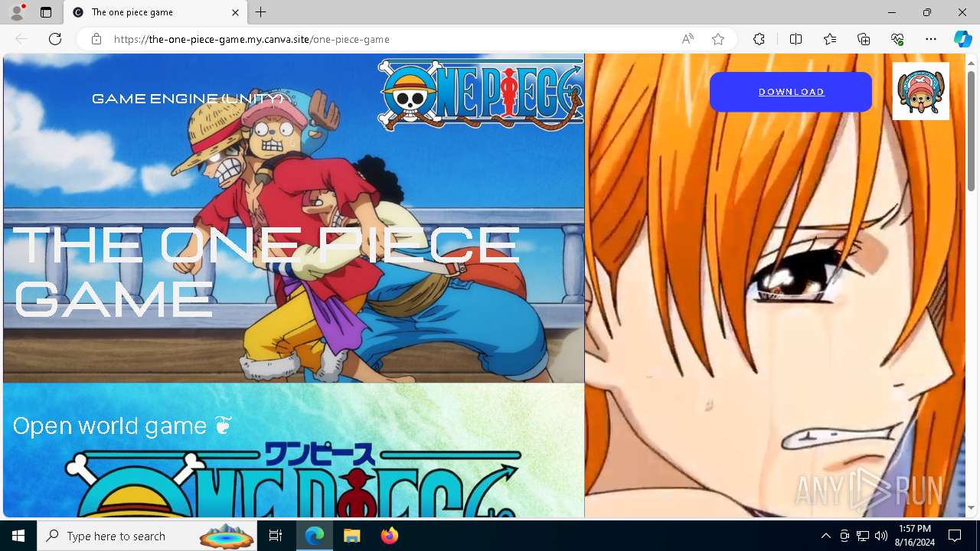Open the tab actions menu icon
This screenshot has height=551, width=980.
pos(46,12)
